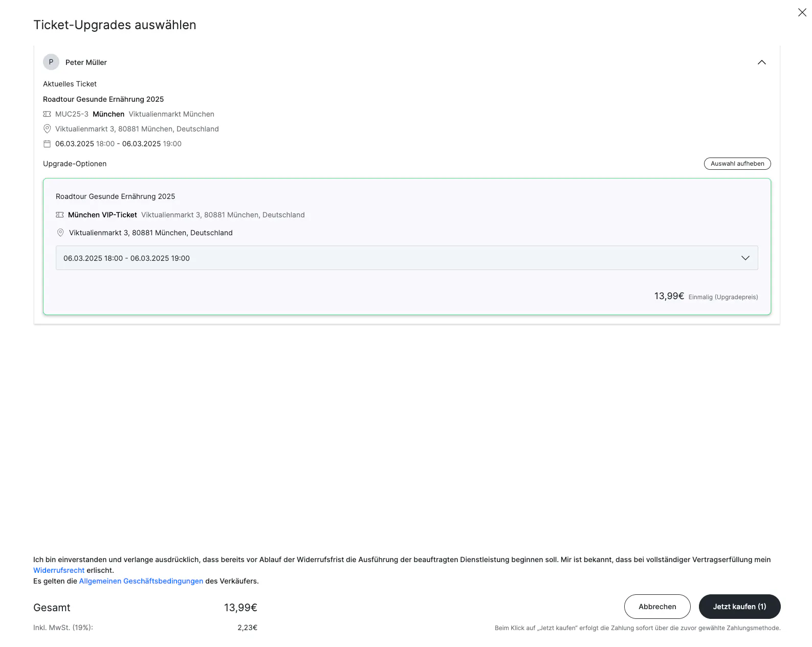Click the location pin of current ticket

pos(47,129)
